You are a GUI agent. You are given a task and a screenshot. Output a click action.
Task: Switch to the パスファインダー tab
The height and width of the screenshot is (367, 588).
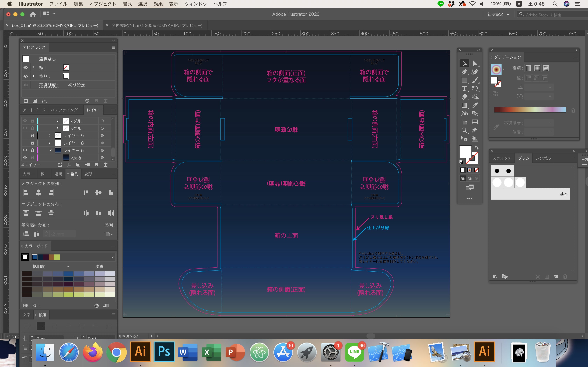66,110
